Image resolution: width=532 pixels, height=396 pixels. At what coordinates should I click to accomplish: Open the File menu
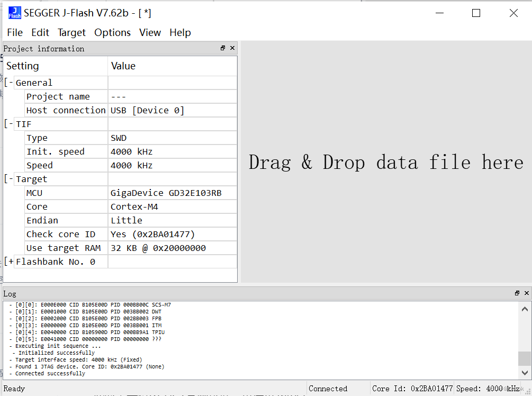tap(15, 33)
